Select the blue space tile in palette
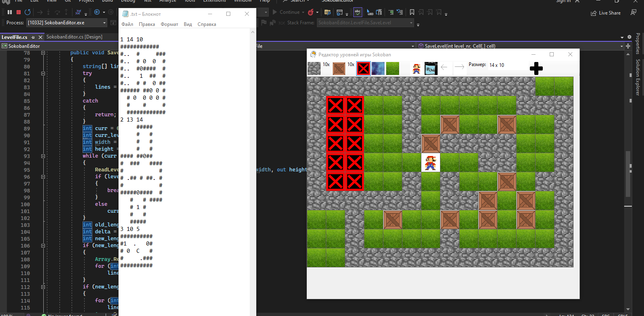The height and width of the screenshot is (316, 644). (x=378, y=68)
